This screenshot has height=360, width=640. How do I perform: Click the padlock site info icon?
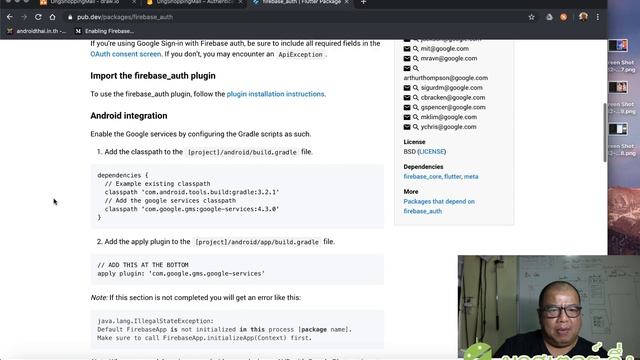[70, 17]
